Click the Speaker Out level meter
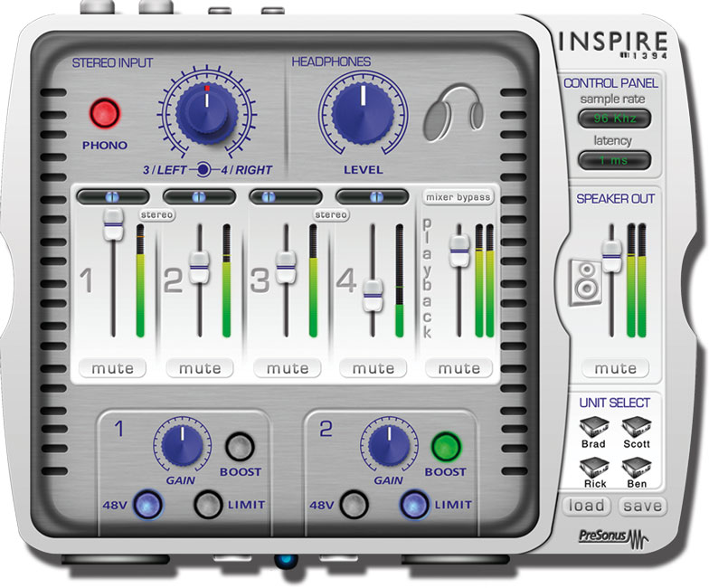This screenshot has width=709, height=588. pyautogui.click(x=637, y=280)
